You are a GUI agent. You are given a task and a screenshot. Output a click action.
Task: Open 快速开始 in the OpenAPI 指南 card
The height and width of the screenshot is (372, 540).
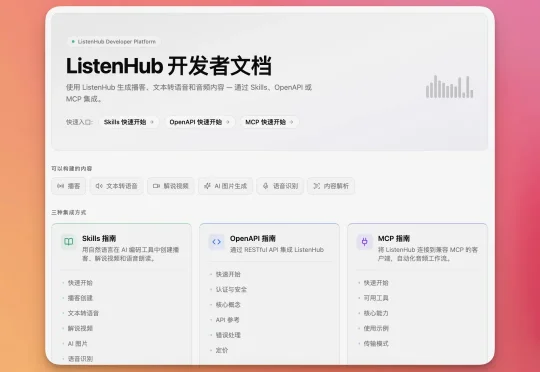point(228,274)
